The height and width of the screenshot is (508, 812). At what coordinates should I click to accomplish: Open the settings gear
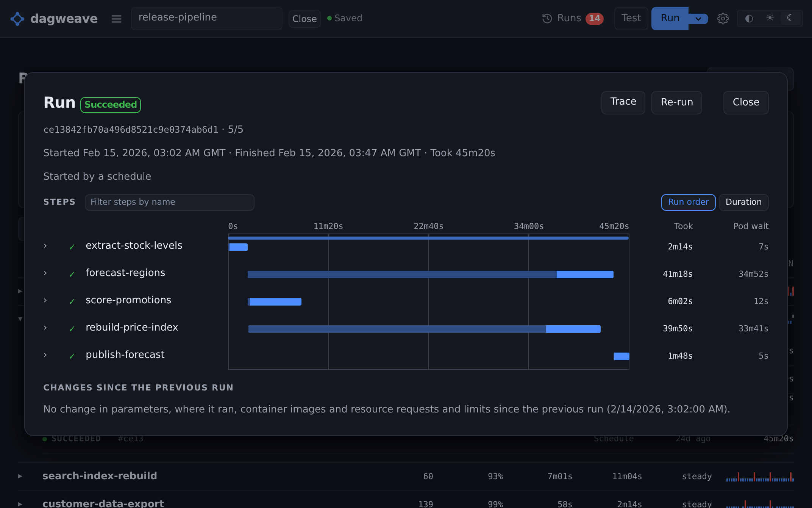723,19
